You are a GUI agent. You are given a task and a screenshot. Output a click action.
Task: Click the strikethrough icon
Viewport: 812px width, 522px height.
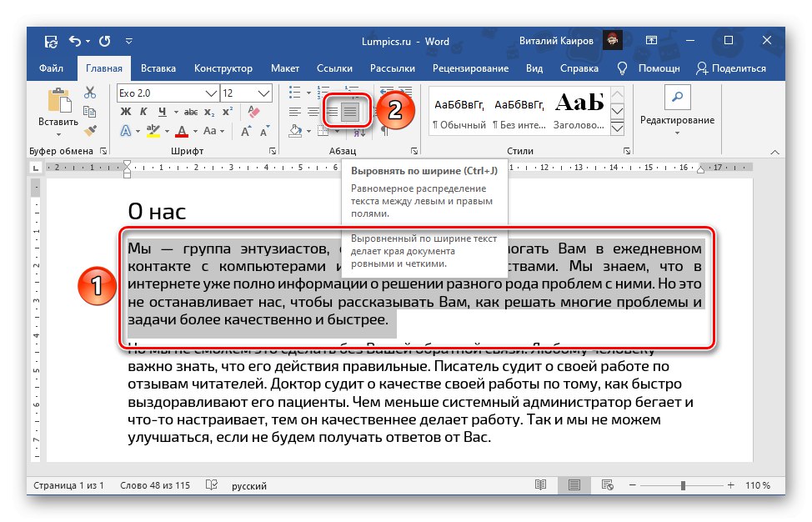189,111
